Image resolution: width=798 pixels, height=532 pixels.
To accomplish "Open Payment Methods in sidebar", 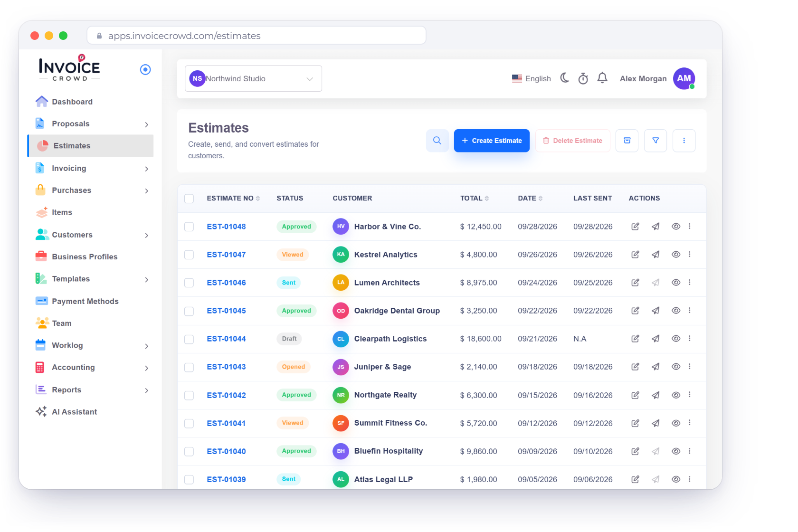I will tap(91, 301).
